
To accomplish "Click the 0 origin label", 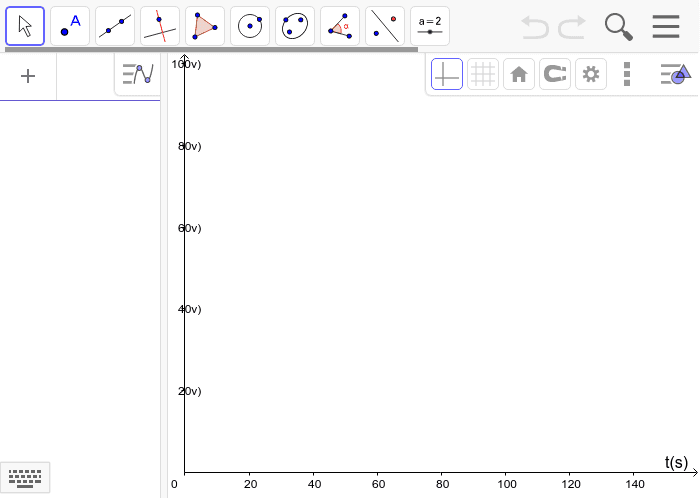I will (x=174, y=484).
